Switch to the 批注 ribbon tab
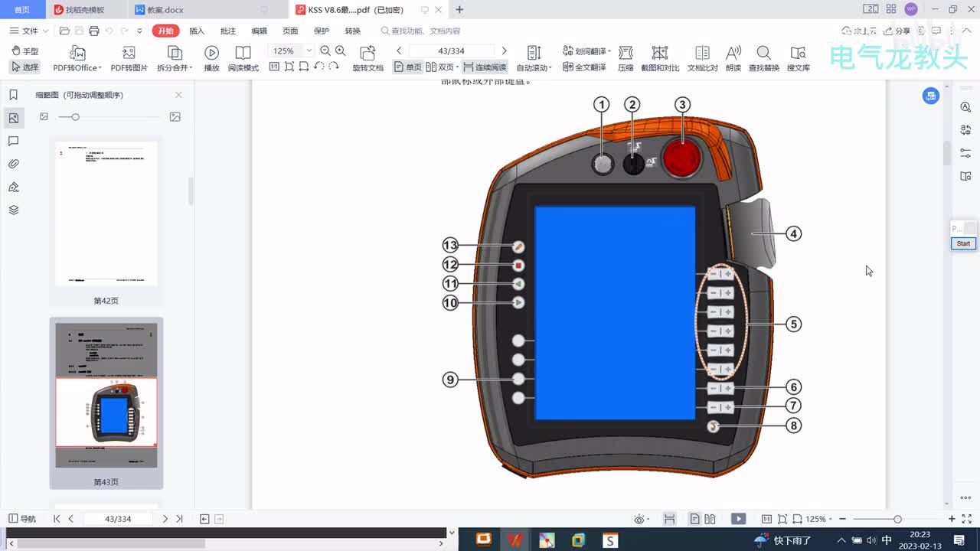This screenshot has width=980, height=551. pos(228,31)
